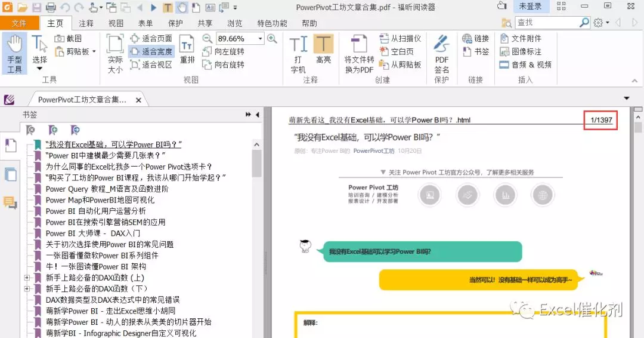Insert Audio & Video (音频 & 视频)
Image resolution: width=644 pixels, height=338 pixels.
[x=526, y=64]
